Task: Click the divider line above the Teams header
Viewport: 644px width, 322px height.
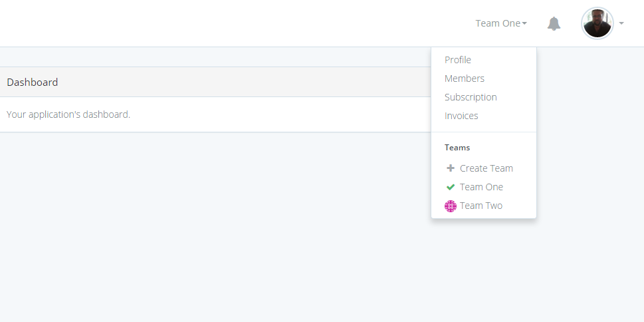Action: pos(484,132)
